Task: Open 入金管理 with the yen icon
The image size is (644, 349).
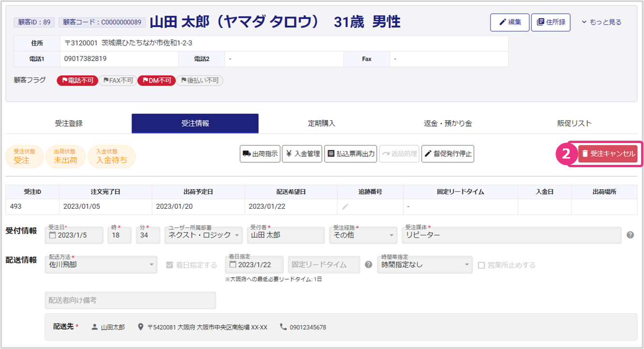Action: 302,154
